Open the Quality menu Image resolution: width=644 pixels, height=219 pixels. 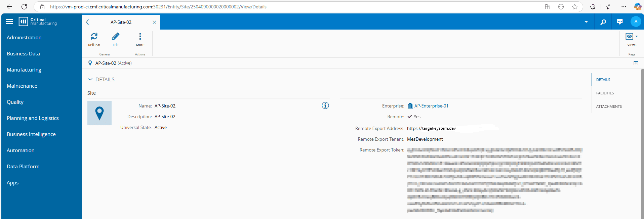(15, 102)
